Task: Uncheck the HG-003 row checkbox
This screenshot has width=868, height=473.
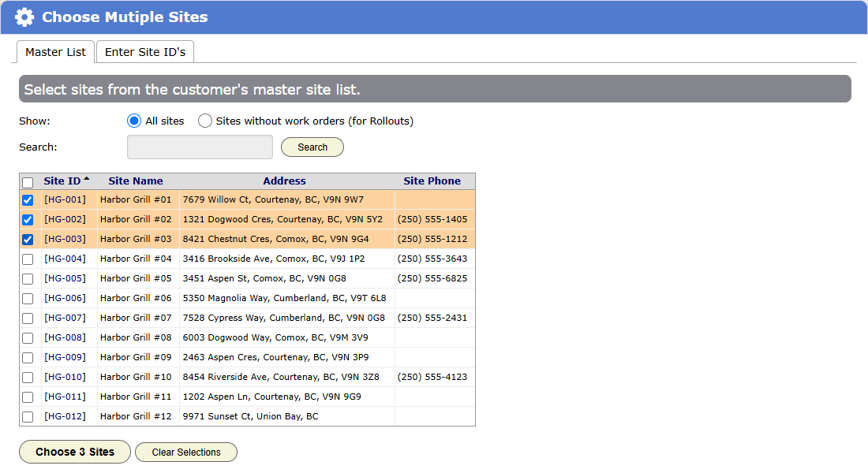Action: coord(28,240)
